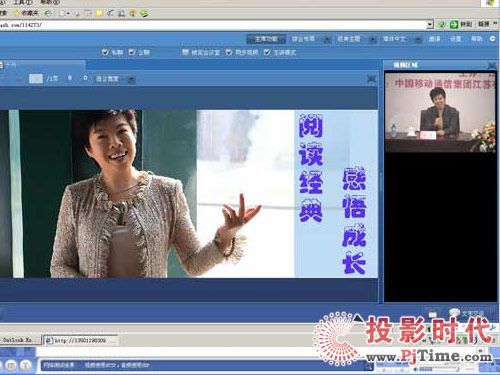Close the video area panel
This screenshot has height=375, width=500.
(491, 65)
